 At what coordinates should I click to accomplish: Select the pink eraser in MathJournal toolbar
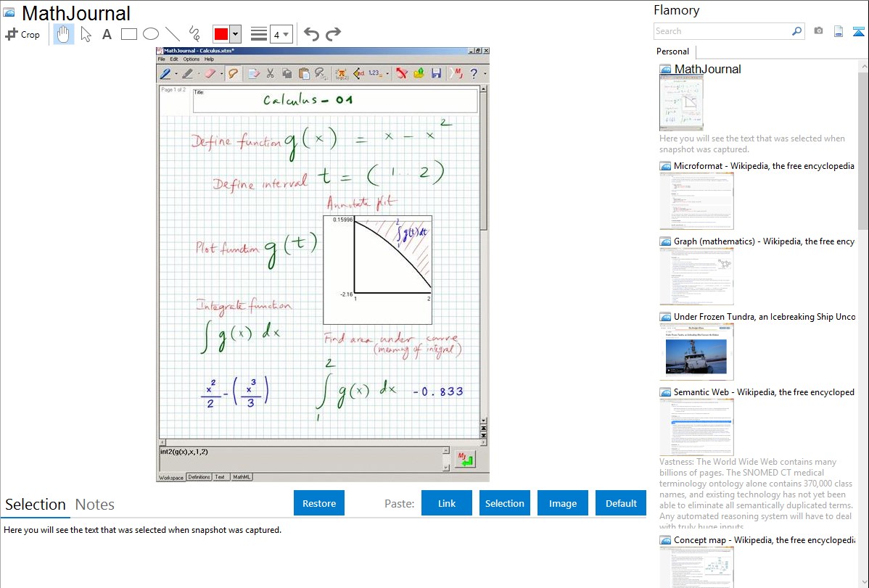[210, 73]
